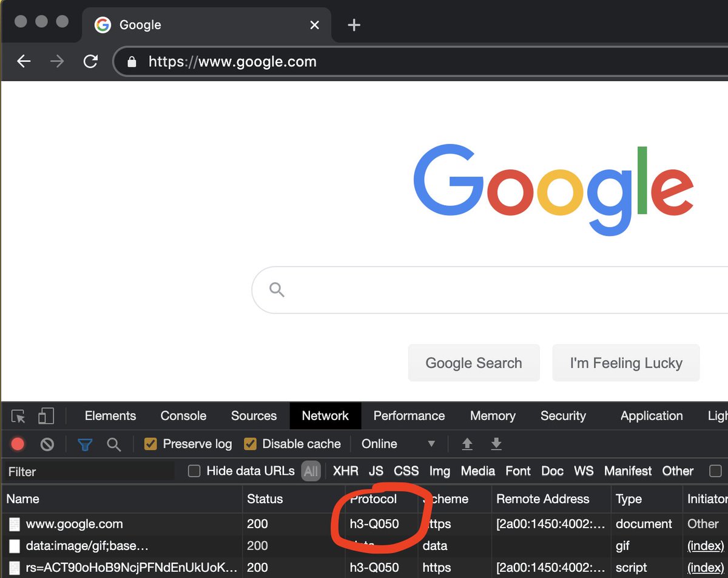
Task: Filter requests by Doc type
Action: [x=552, y=471]
